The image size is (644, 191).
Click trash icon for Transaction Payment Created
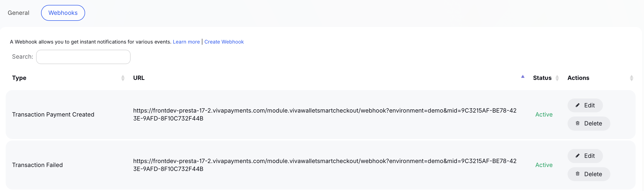pyautogui.click(x=577, y=123)
